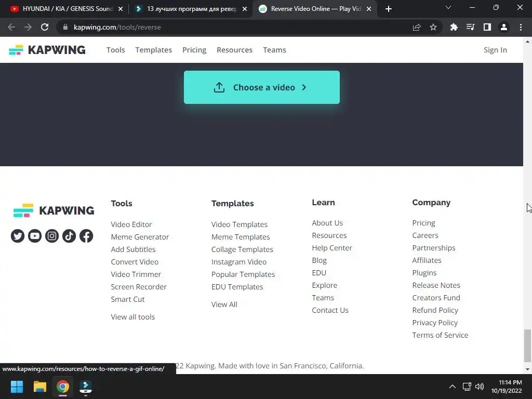Open the Resources menu in header

pyautogui.click(x=234, y=50)
